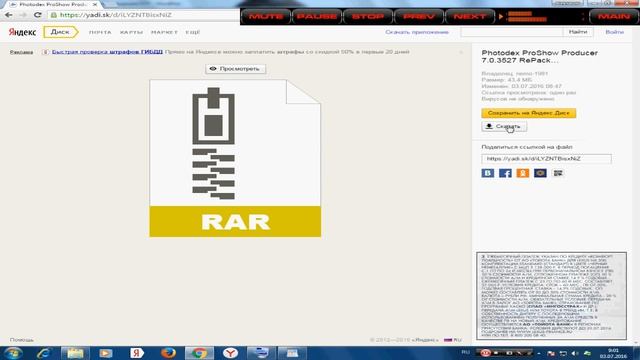The height and width of the screenshot is (360, 640).
Task: Click the share link URL field
Action: click(x=546, y=159)
